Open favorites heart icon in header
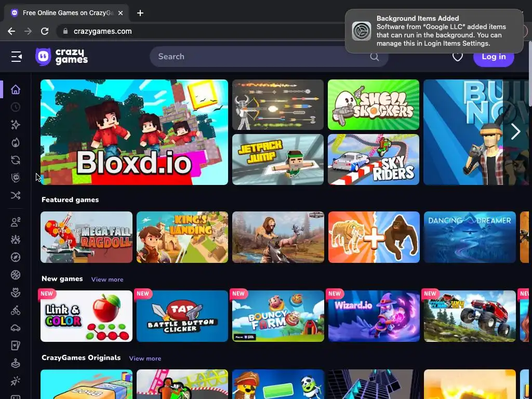This screenshot has width=532, height=399. click(457, 57)
